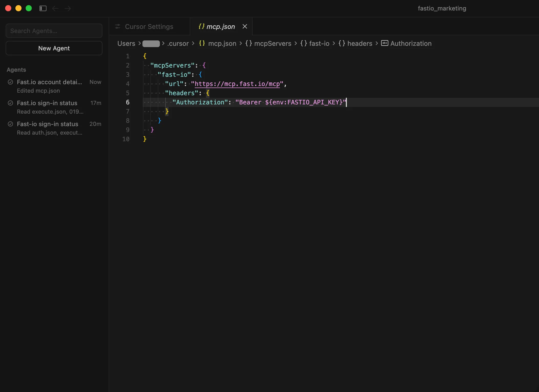The image size is (539, 392).
Task: Open the https://mcp.fast.io/mcp link
Action: (237, 84)
